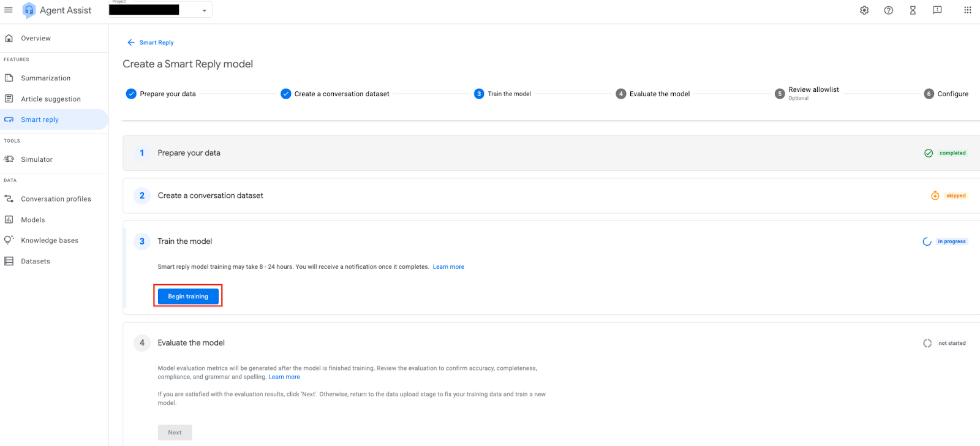Click the back arrow beside Smart Reply
This screenshot has height=446, width=980.
[131, 42]
